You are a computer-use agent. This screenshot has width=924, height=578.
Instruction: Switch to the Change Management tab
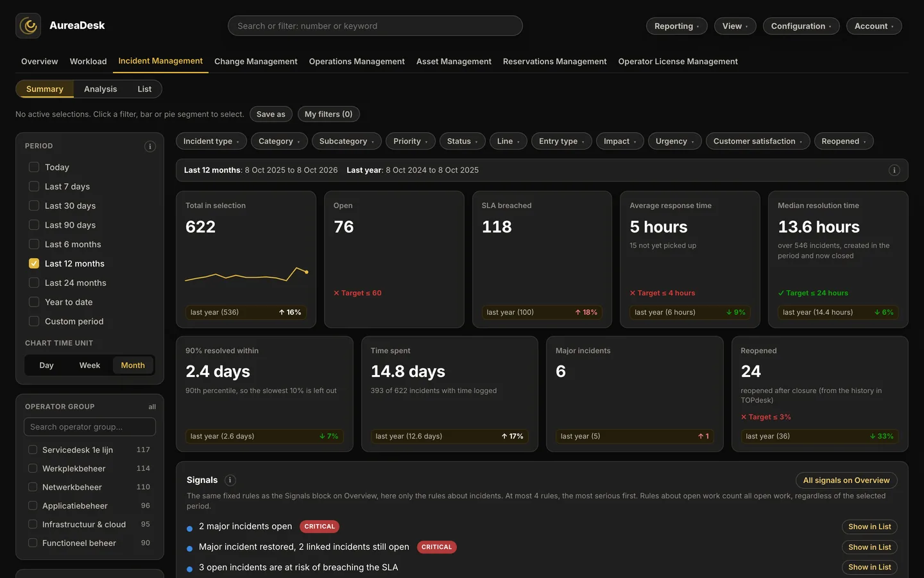click(x=256, y=62)
